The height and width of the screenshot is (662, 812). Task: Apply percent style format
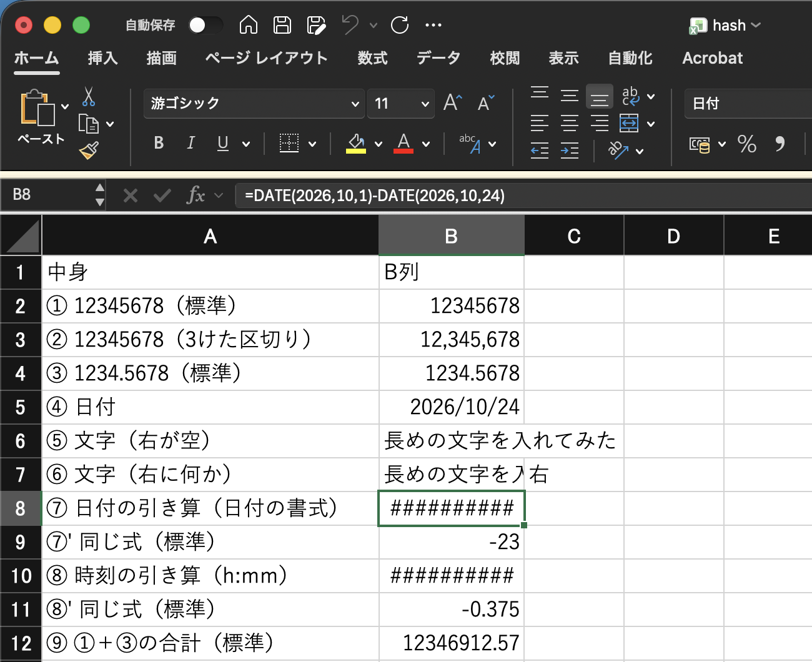click(747, 144)
